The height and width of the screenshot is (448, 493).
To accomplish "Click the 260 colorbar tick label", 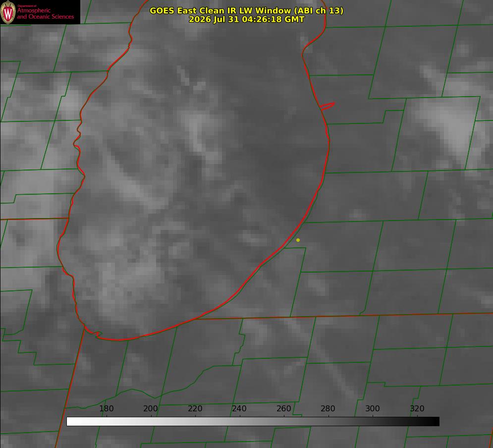I will point(283,408).
